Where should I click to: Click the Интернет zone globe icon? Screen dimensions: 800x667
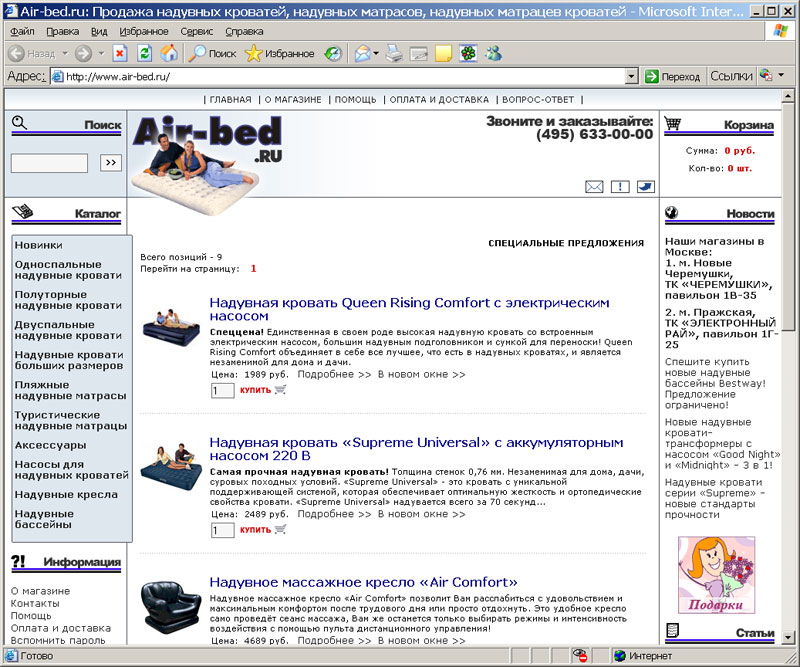620,656
